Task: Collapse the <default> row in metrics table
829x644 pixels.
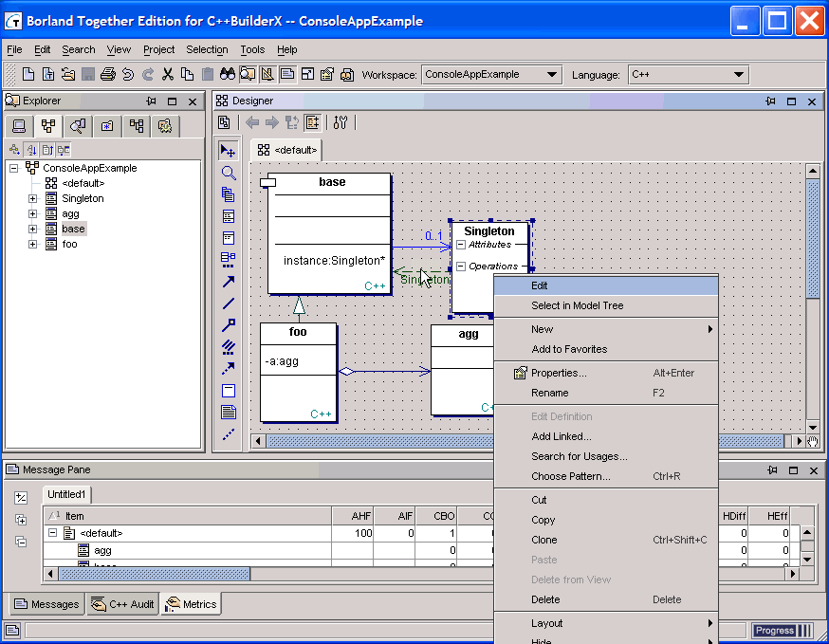Action: [52, 533]
